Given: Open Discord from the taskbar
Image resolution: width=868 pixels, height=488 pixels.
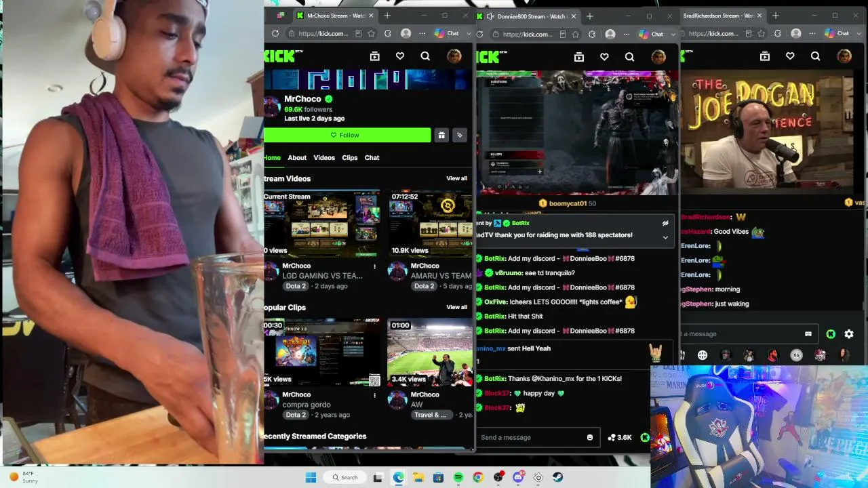Looking at the screenshot, I should coord(518,477).
